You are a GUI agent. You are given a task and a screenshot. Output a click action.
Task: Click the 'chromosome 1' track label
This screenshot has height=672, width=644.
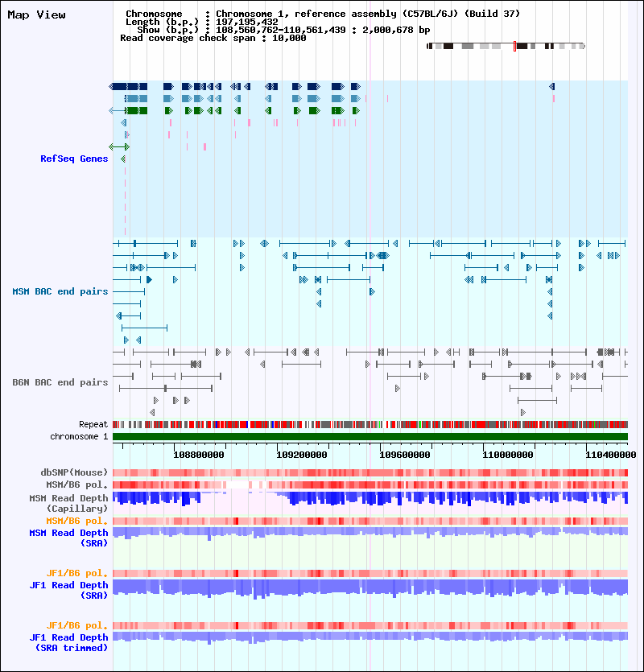[x=79, y=436]
